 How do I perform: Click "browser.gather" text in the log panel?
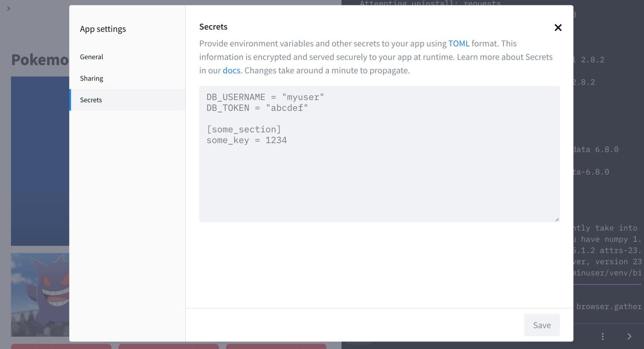click(x=609, y=306)
